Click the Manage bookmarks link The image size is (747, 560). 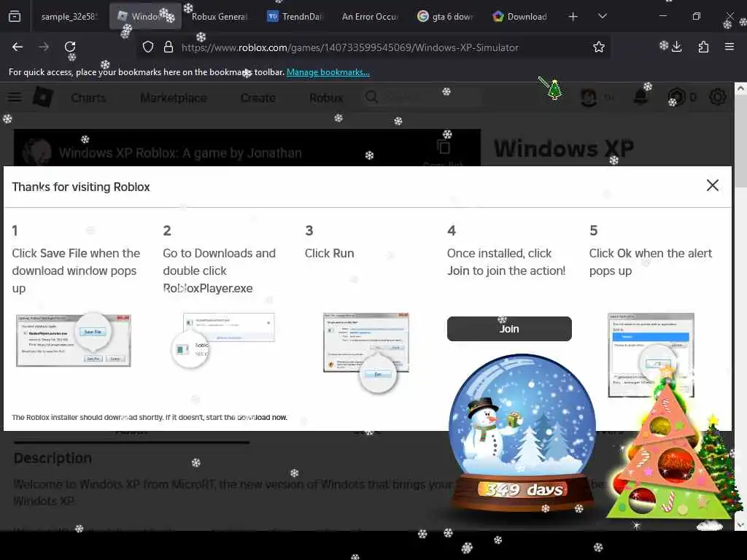click(x=328, y=72)
